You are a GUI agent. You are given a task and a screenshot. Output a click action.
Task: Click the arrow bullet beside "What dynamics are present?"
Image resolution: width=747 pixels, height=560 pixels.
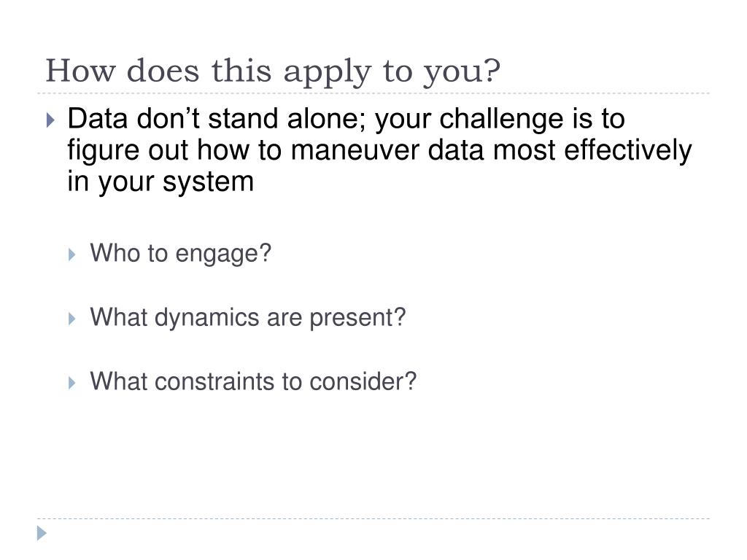pos(72,319)
